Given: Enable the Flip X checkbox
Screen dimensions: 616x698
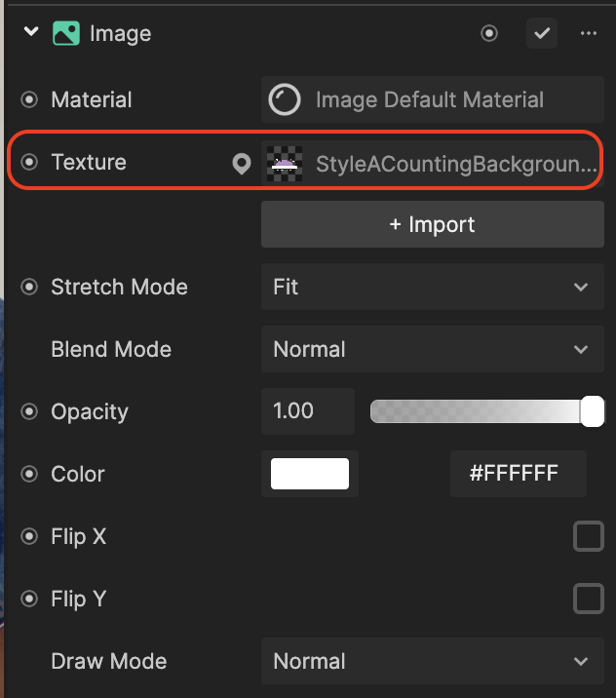Looking at the screenshot, I should pyautogui.click(x=589, y=536).
